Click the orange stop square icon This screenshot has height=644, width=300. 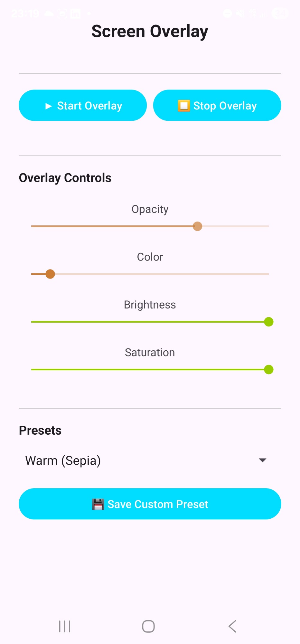183,106
